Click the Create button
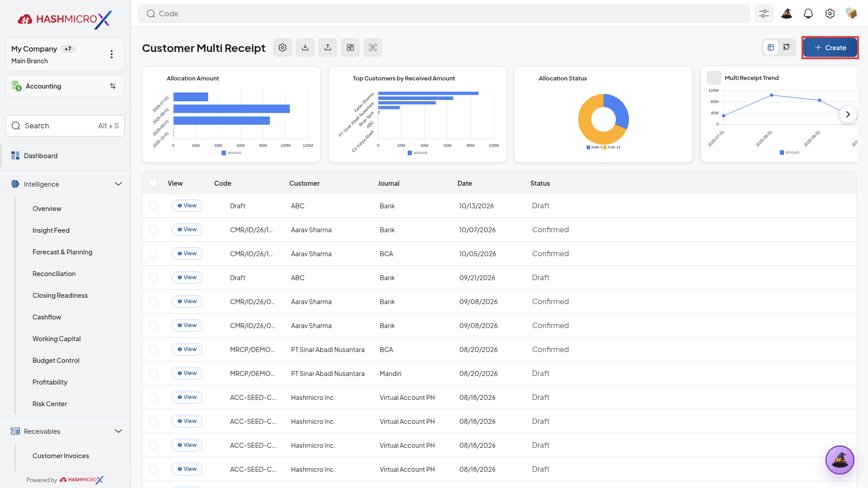 click(x=830, y=47)
